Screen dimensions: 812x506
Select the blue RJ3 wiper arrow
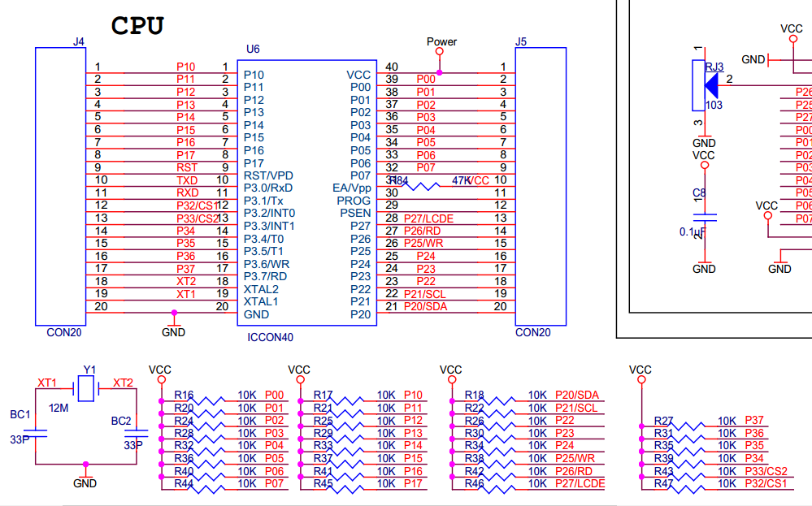[x=711, y=85]
